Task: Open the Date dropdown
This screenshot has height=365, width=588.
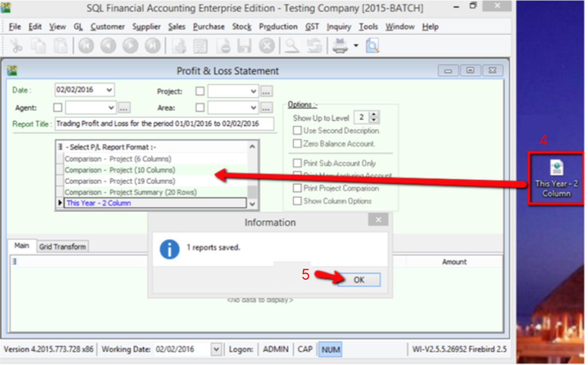Action: click(110, 90)
